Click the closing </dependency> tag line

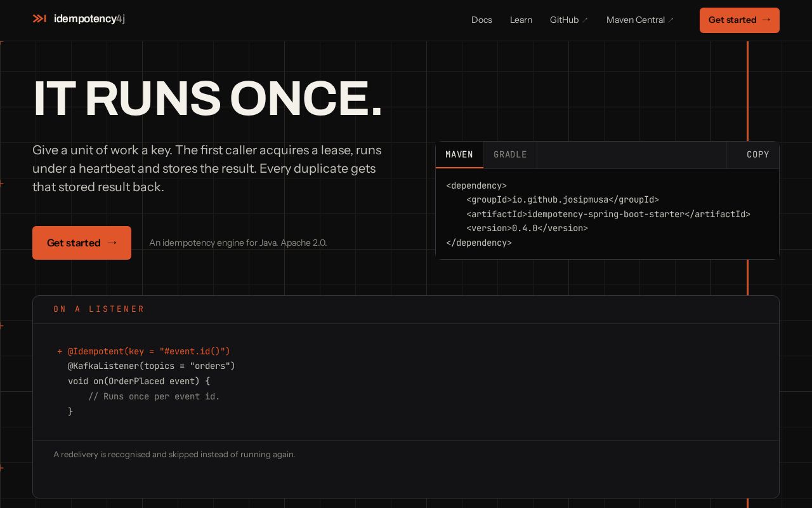tap(479, 243)
